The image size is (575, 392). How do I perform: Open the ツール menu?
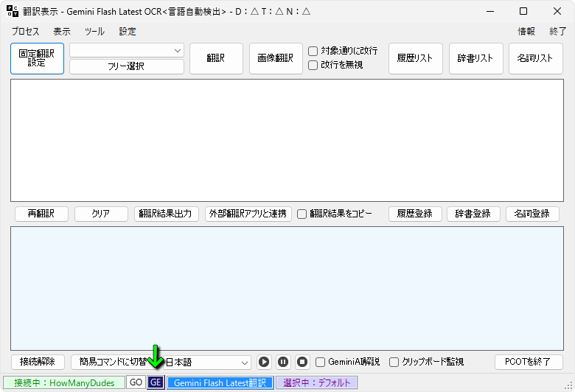pos(94,32)
